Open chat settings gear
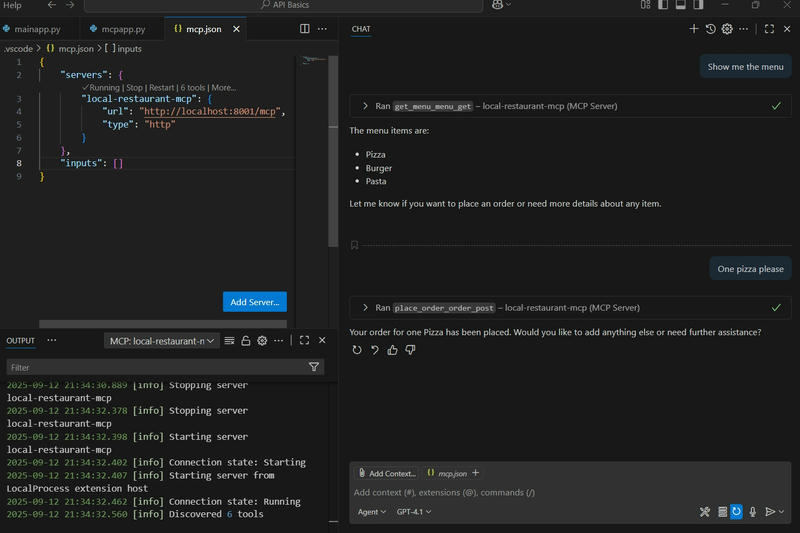This screenshot has width=800, height=533. click(x=727, y=29)
